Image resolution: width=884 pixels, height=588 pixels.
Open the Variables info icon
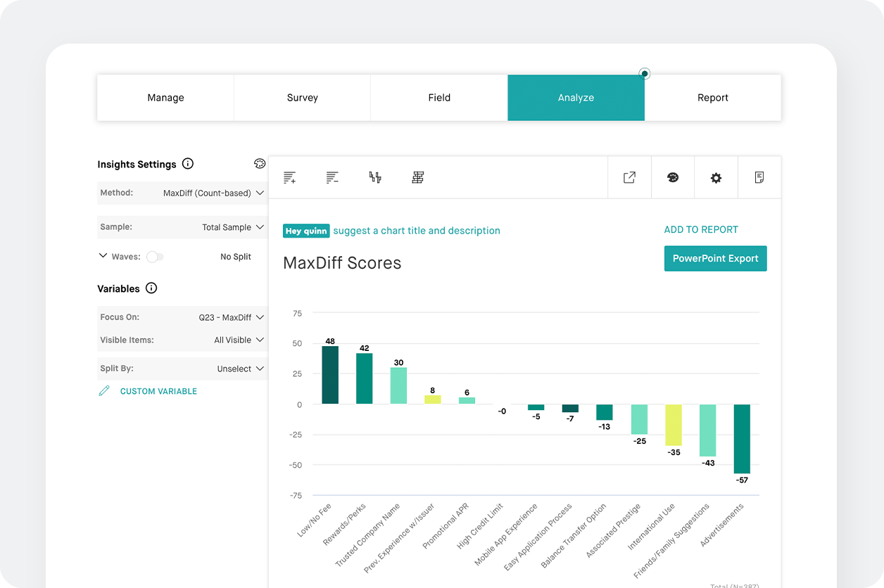(151, 288)
